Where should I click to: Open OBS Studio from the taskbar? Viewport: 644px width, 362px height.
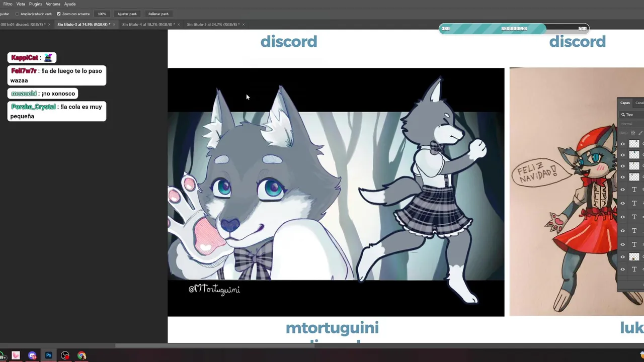coord(65,355)
